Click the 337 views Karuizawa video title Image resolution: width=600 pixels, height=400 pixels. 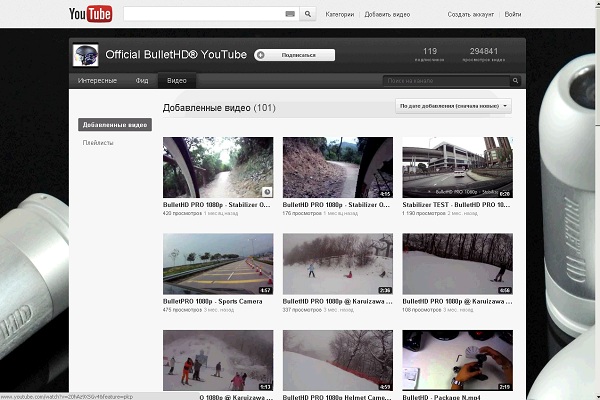point(338,301)
